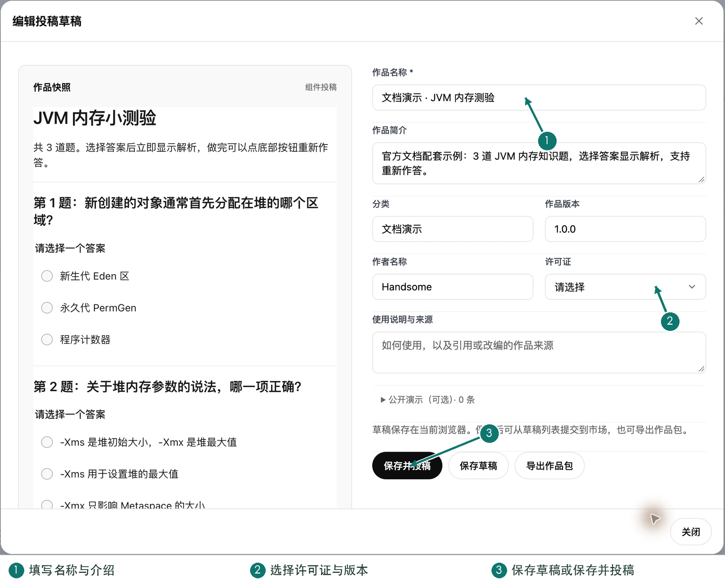The width and height of the screenshot is (725, 588).
Task: Edit the 作品简介 description textarea
Action: 539,163
